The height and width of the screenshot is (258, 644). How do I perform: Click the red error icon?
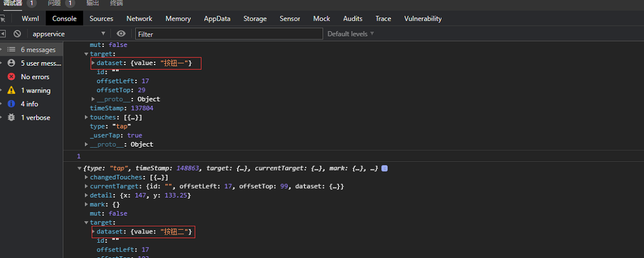coord(12,77)
